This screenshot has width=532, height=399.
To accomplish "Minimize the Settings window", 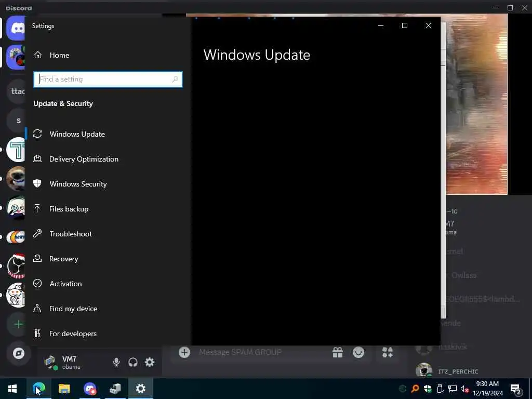I will [381, 26].
